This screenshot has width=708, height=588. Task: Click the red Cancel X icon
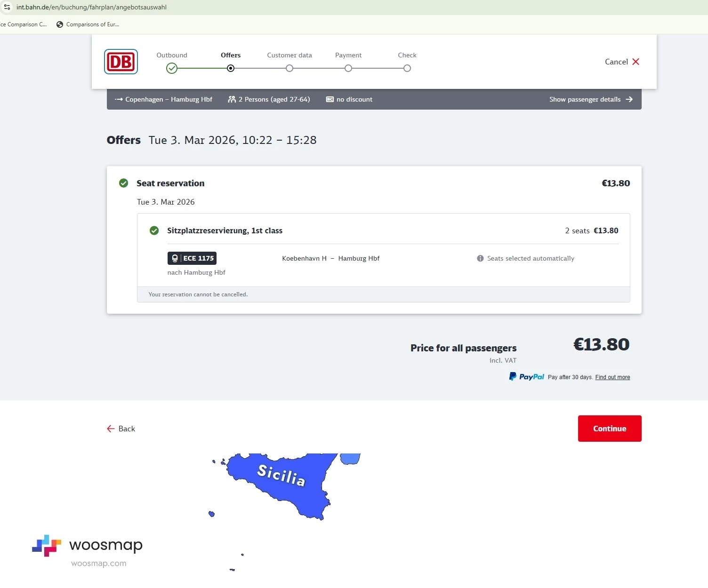(x=636, y=62)
